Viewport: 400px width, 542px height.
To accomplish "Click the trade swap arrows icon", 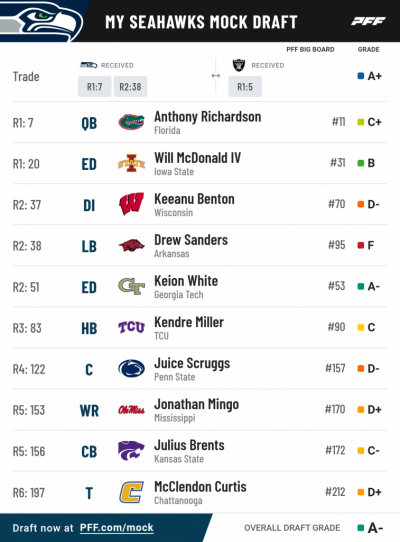I will [216, 76].
